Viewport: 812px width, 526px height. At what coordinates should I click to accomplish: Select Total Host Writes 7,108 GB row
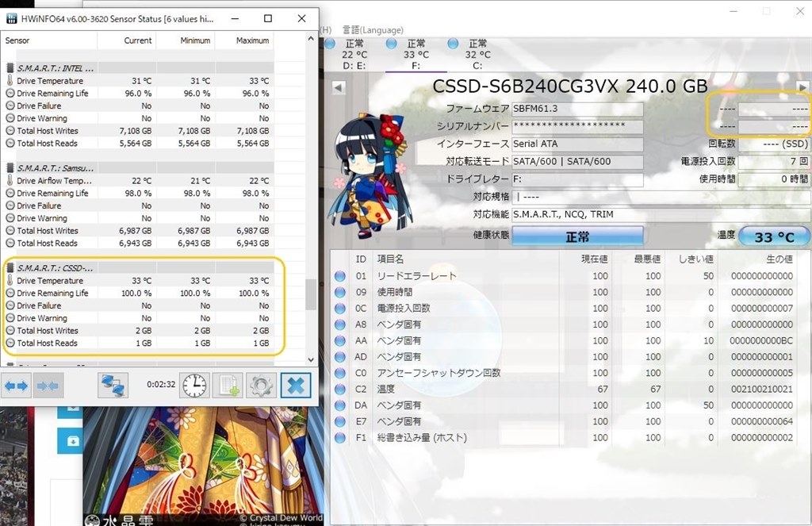[137, 131]
